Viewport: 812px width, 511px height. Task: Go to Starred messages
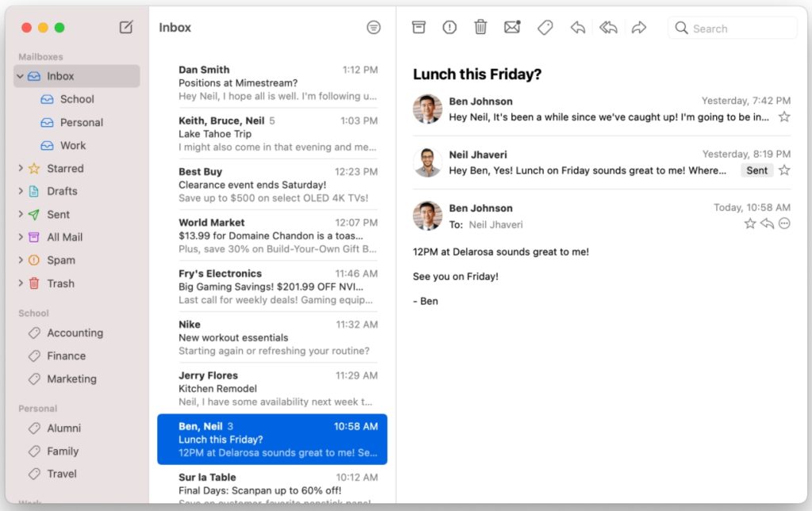[65, 168]
